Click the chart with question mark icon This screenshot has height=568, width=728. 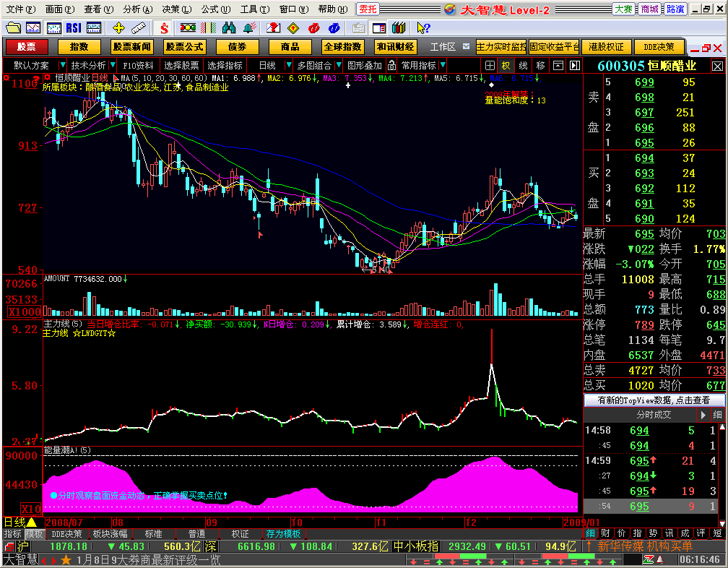point(272,28)
